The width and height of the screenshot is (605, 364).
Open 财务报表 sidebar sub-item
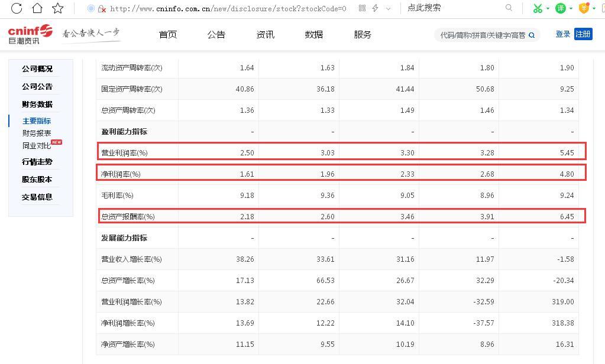[37, 133]
